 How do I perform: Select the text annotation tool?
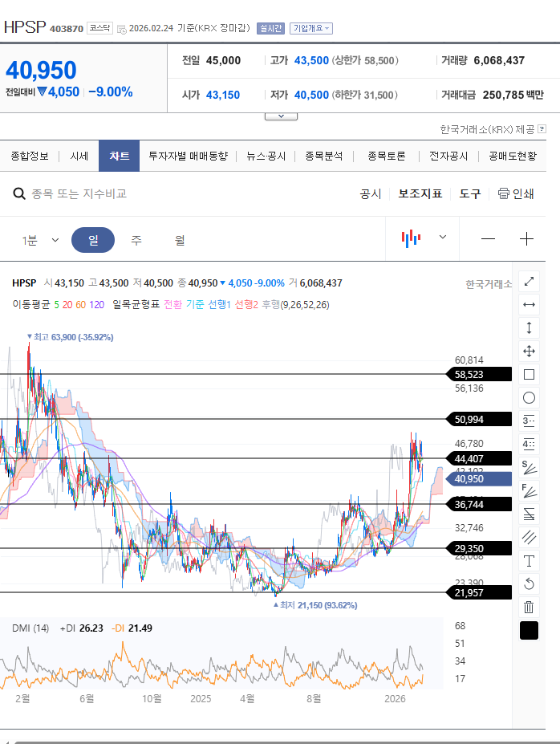point(529,561)
